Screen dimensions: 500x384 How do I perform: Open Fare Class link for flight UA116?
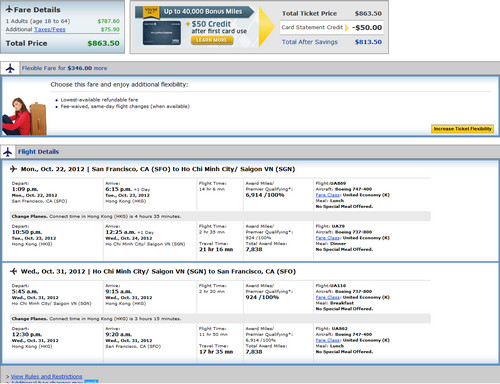(x=328, y=297)
